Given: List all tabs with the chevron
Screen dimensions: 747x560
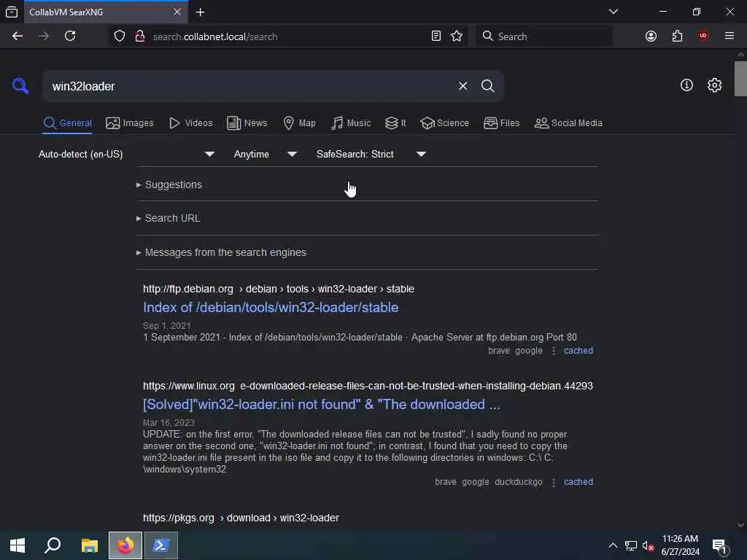Looking at the screenshot, I should 613,12.
